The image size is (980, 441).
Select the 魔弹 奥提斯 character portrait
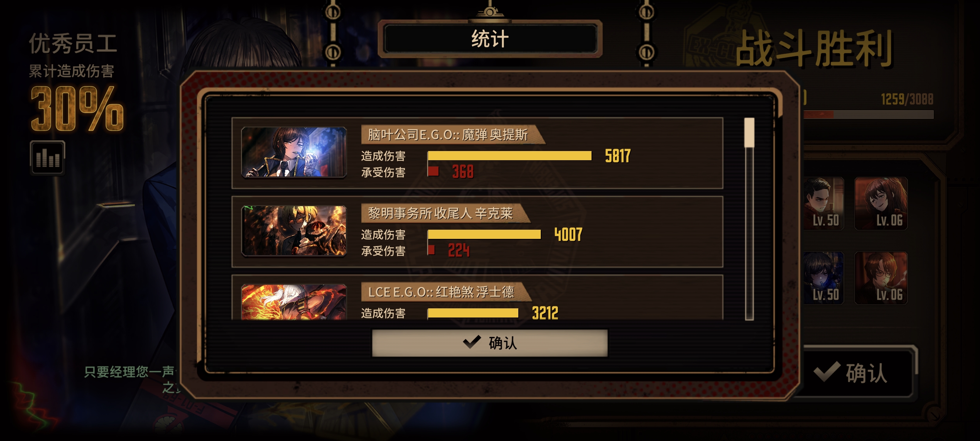pyautogui.click(x=294, y=152)
